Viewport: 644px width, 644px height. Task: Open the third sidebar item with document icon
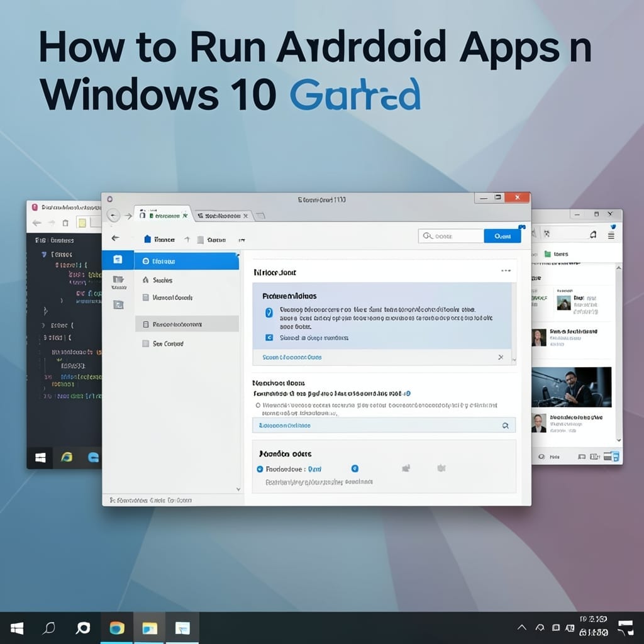coord(167,297)
